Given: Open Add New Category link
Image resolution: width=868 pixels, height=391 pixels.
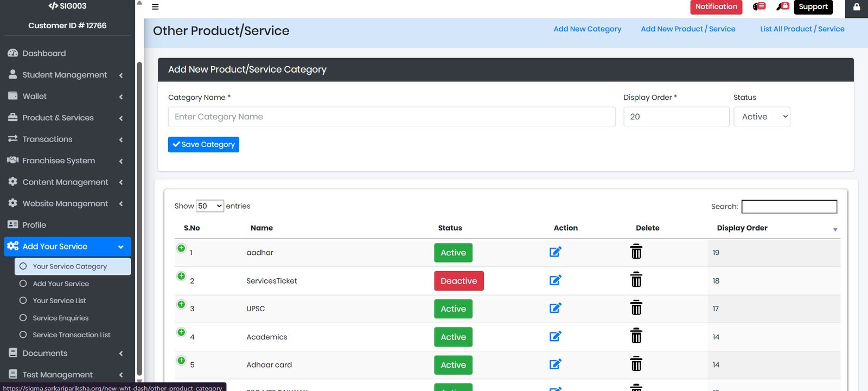Looking at the screenshot, I should (587, 29).
